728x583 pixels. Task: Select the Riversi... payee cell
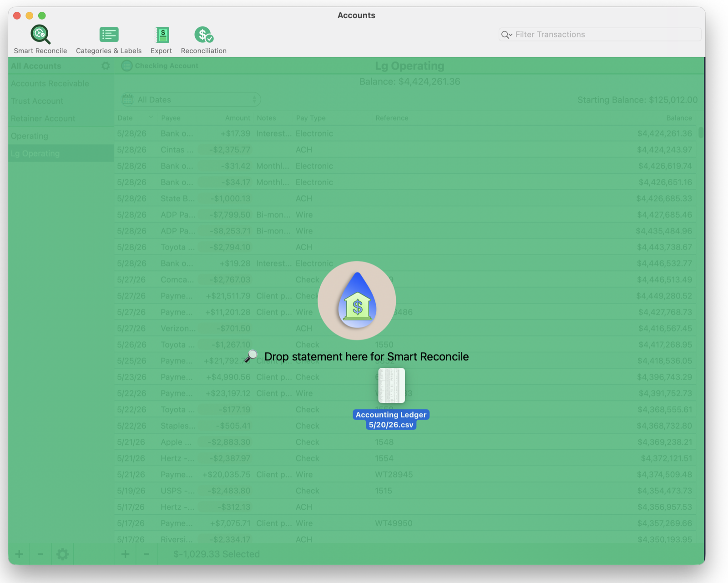coord(177,540)
